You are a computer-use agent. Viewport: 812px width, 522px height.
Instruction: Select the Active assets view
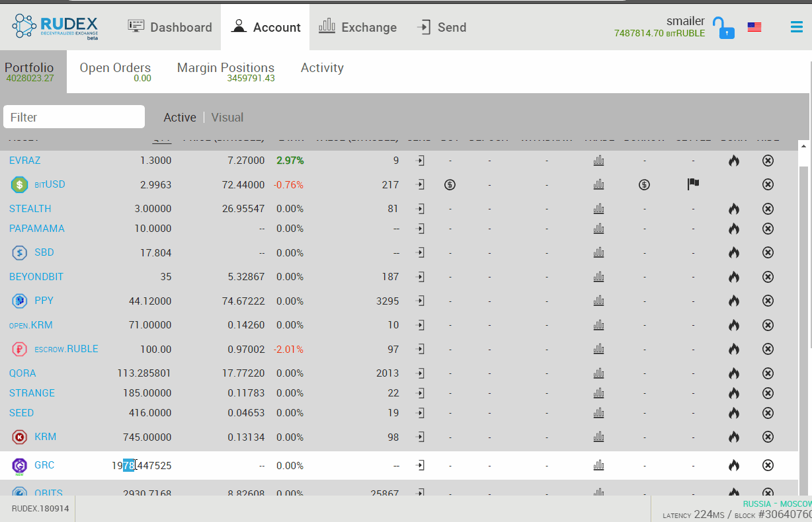(180, 118)
